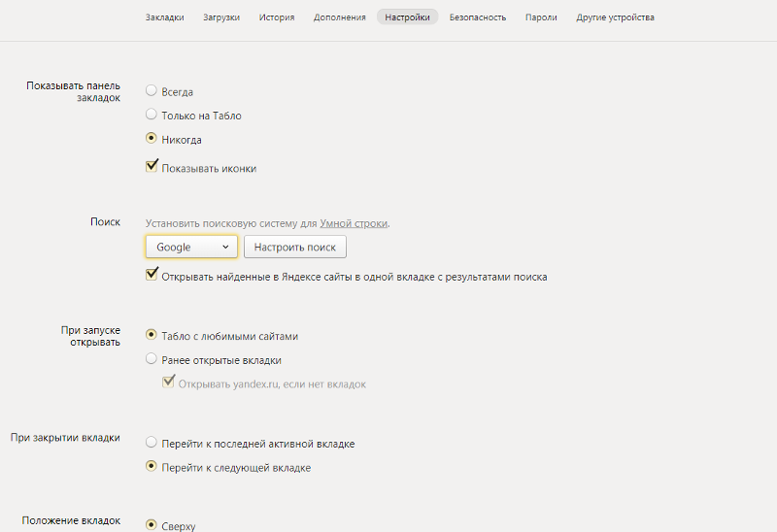This screenshot has height=532, width=777.
Task: Switch to the Загрузки tab
Action: tap(221, 17)
